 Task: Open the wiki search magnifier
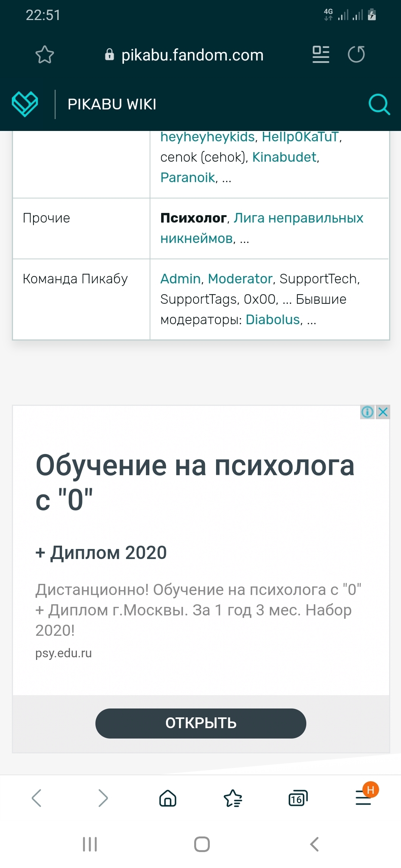point(379,104)
